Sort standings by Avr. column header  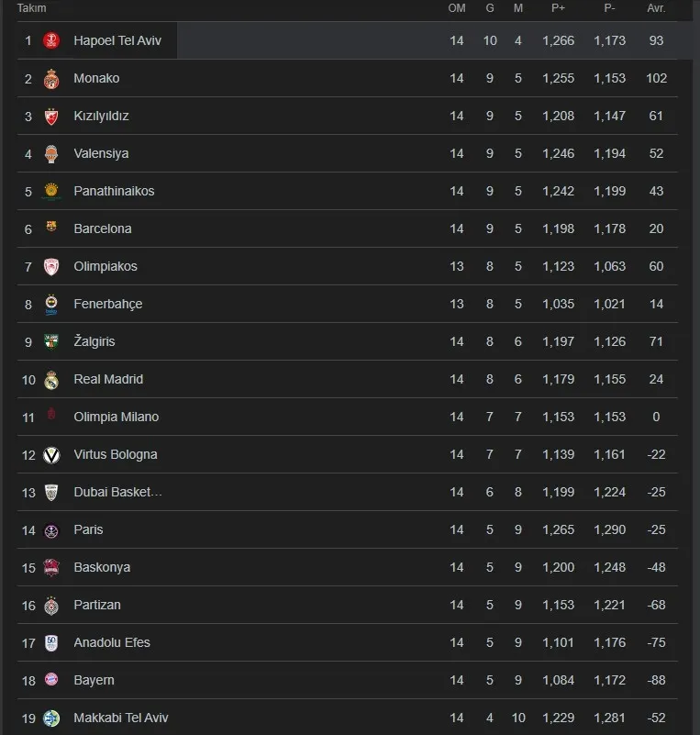pyautogui.click(x=656, y=8)
